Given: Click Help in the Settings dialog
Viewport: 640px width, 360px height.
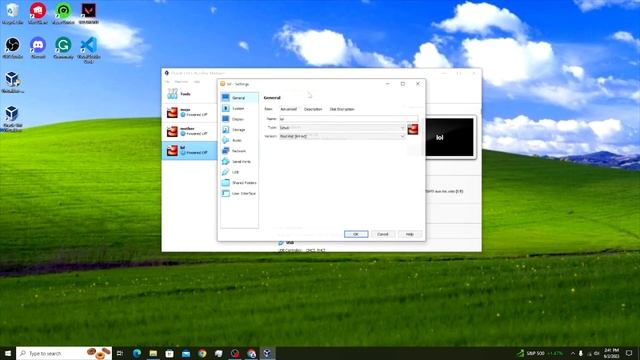Looking at the screenshot, I should [409, 234].
